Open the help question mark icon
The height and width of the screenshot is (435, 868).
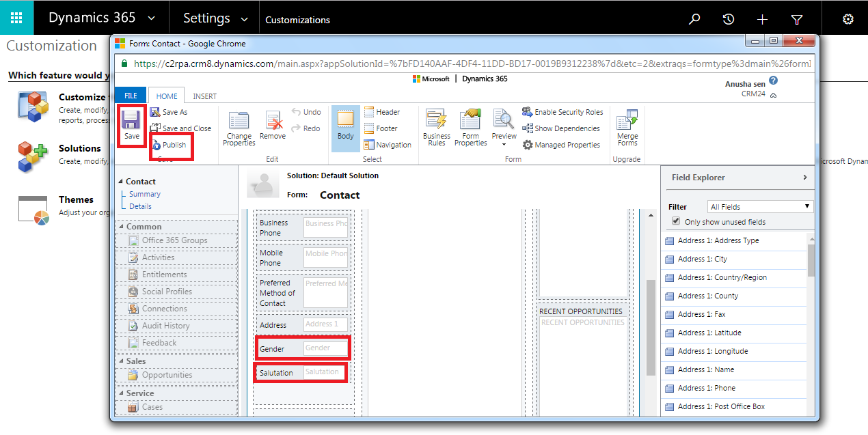point(773,81)
